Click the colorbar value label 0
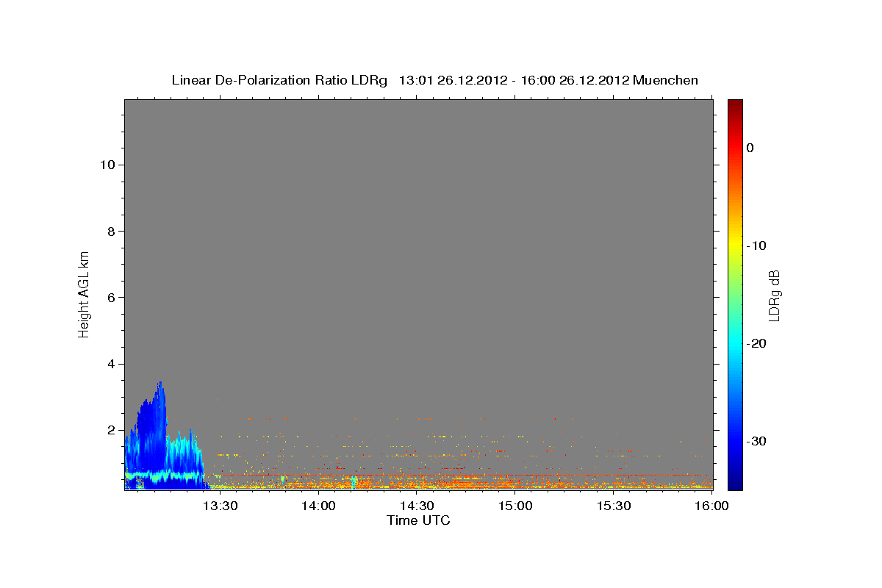The height and width of the screenshot is (588, 882). click(750, 148)
